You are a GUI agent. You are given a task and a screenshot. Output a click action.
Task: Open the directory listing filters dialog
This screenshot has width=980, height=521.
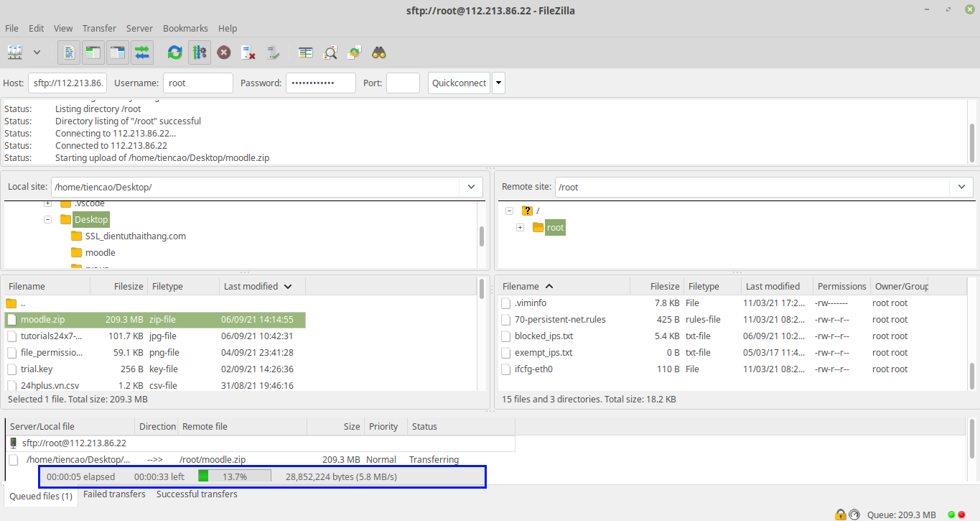(x=306, y=52)
